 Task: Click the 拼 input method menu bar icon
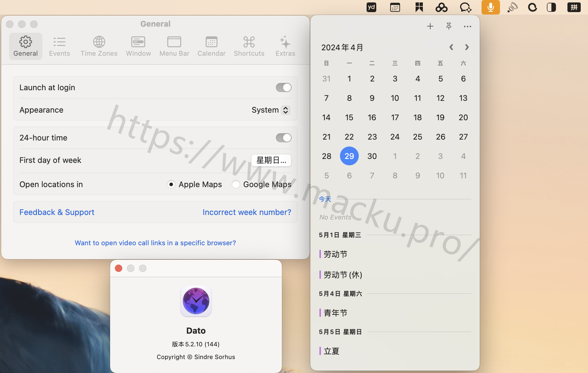[x=574, y=7]
